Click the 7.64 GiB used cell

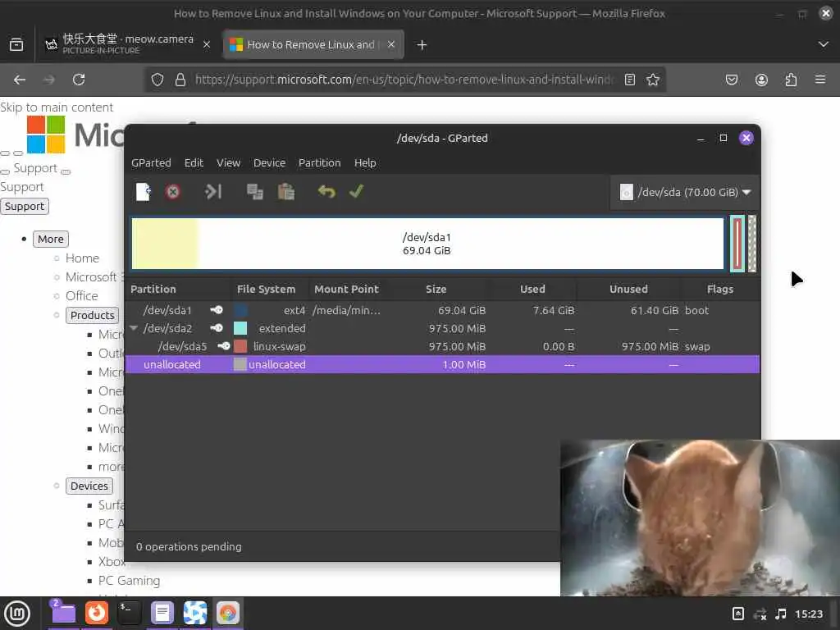pos(554,310)
